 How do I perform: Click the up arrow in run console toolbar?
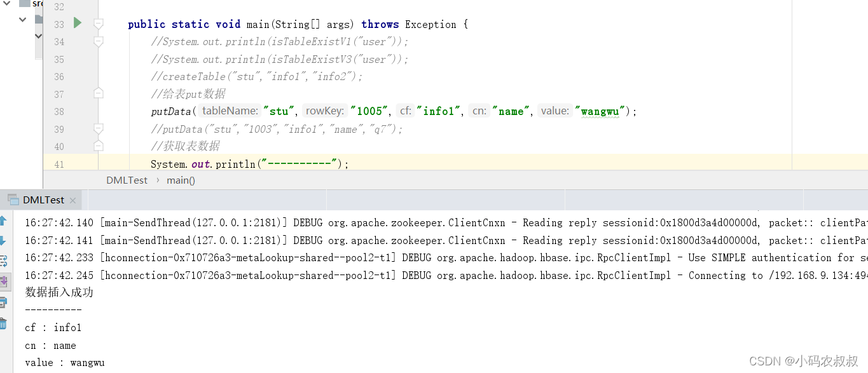pos(3,221)
